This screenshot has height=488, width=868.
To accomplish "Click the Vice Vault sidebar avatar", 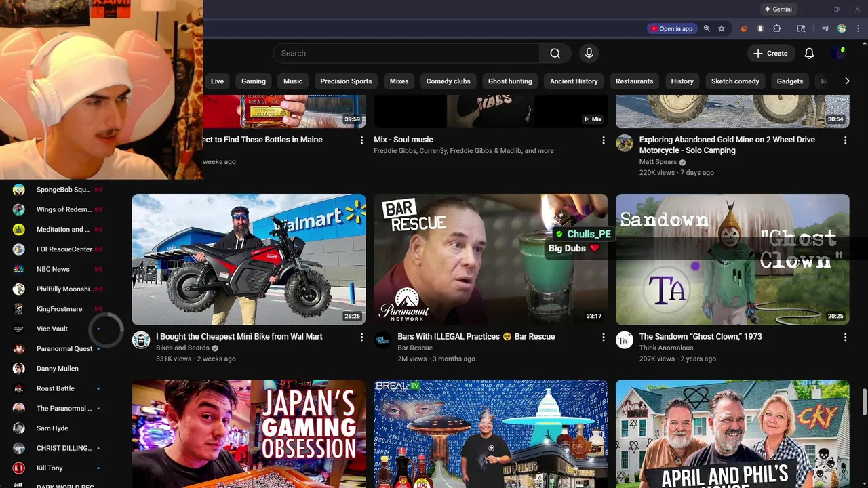I will coord(19,329).
